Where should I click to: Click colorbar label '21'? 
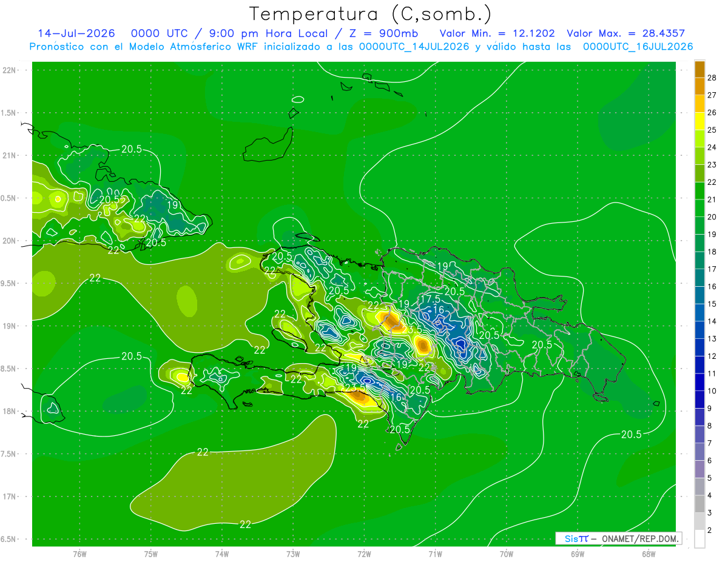click(x=712, y=199)
